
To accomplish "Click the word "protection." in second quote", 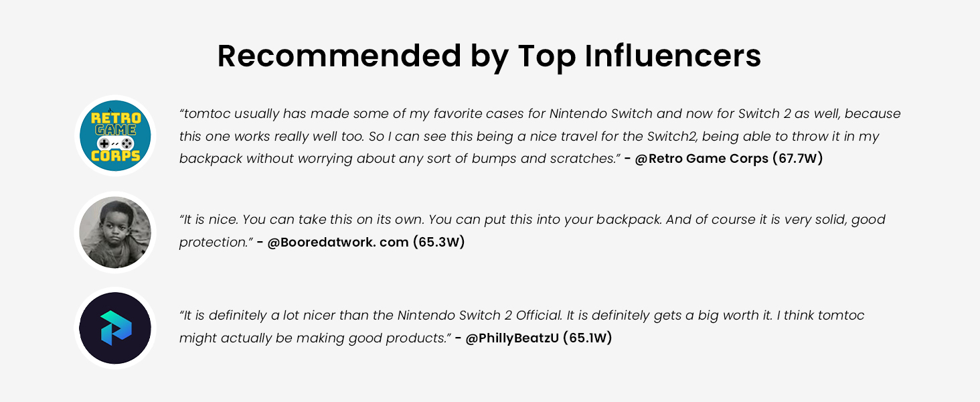I will pyautogui.click(x=214, y=243).
